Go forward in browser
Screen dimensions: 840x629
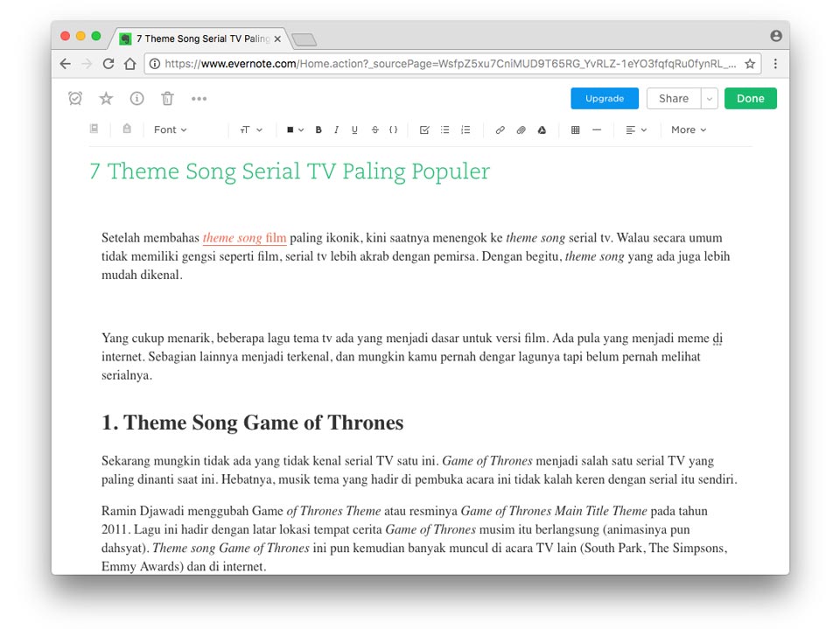(87, 64)
